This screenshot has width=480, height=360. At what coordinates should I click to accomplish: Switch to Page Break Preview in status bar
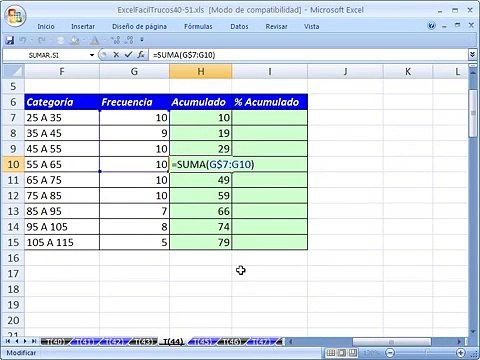(353, 353)
